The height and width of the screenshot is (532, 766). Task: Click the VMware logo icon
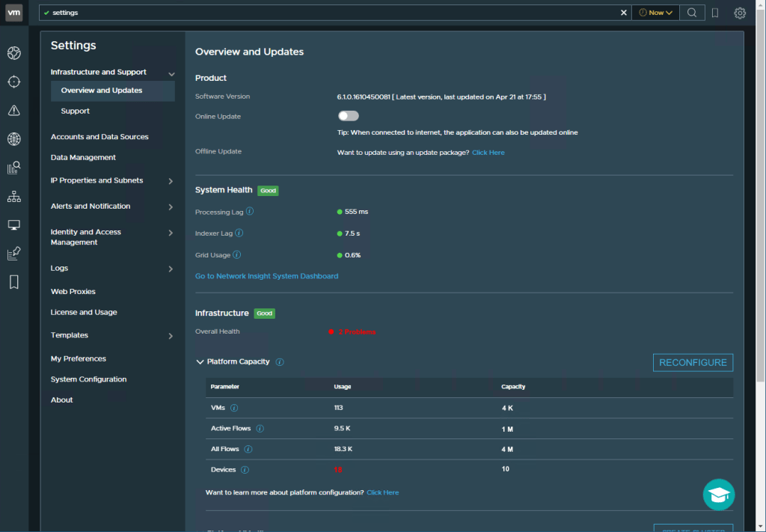14,13
